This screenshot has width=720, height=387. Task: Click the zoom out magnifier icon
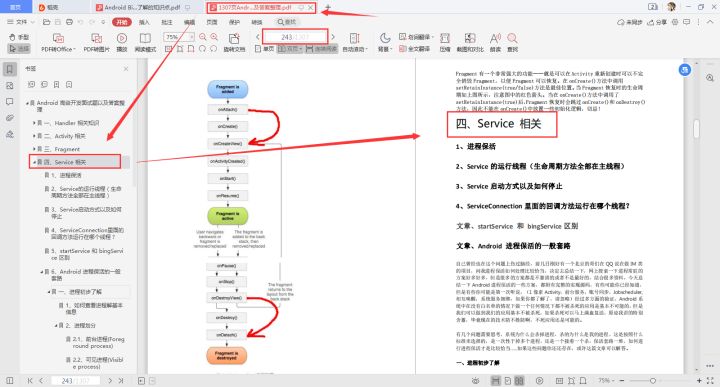coord(202,37)
